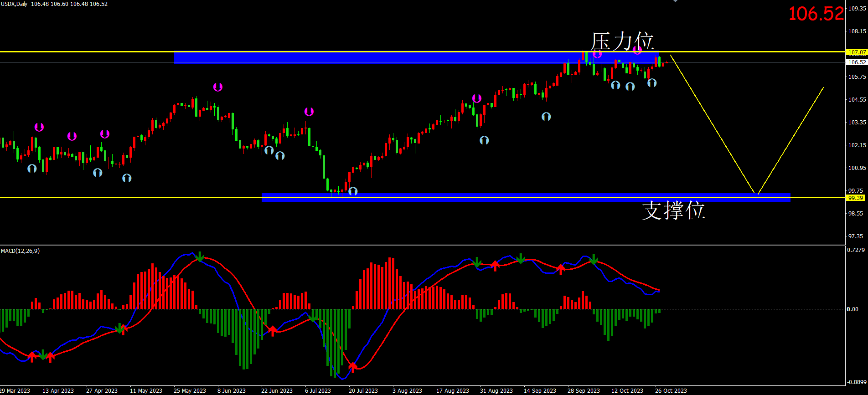868x395 pixels.
Task: Click the rightmost blue up-arrow on price chart
Action: tap(652, 82)
